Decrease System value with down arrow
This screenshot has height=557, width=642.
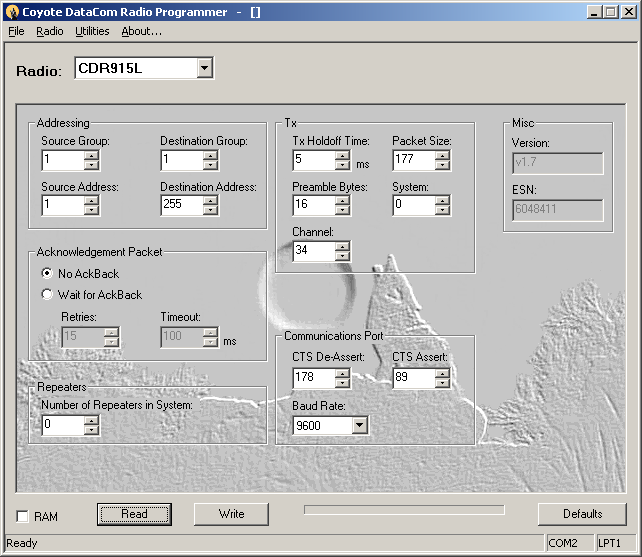[442, 210]
